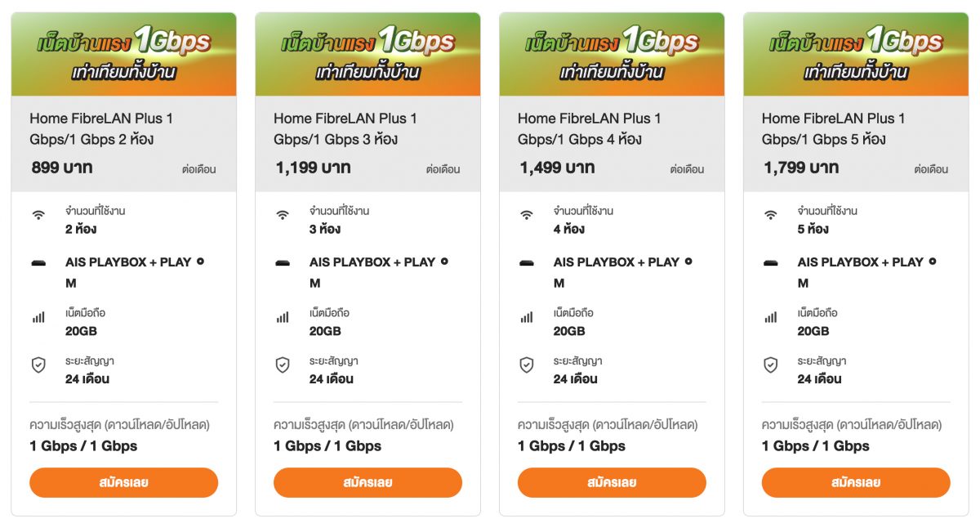Screen dimensions: 980x528
Task: Apply for the 1,499 baht plan with สมัครเลย
Action: tap(612, 482)
